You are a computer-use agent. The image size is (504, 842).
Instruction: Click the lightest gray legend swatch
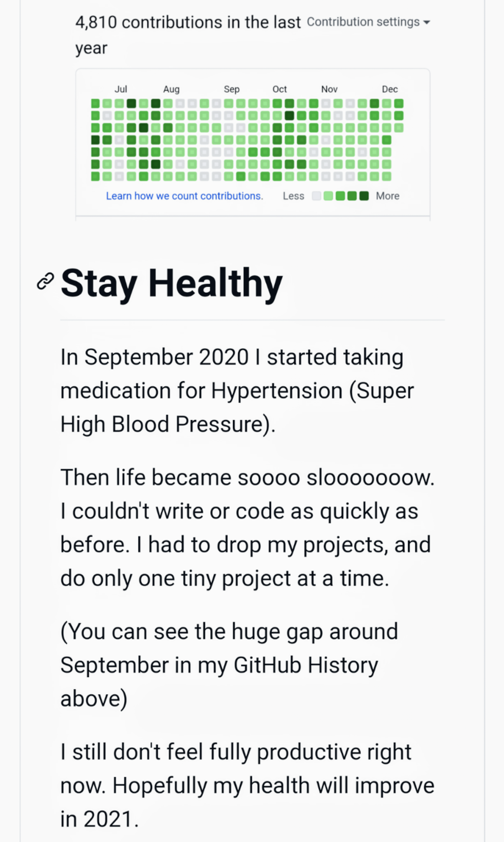[316, 196]
